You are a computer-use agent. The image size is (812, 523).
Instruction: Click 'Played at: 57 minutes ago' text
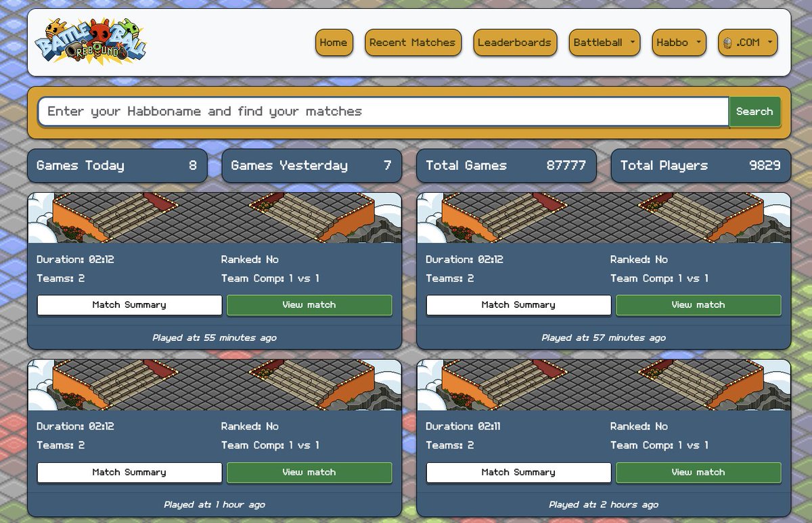[x=604, y=338]
